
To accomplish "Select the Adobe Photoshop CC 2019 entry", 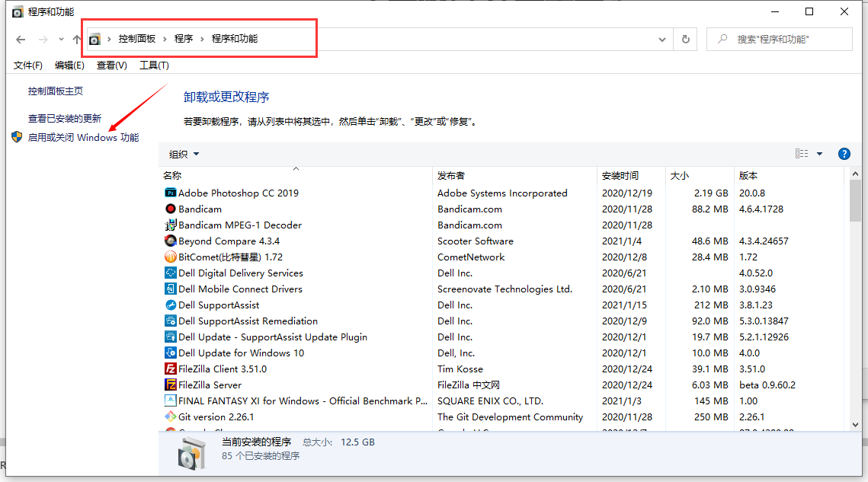I will 239,193.
